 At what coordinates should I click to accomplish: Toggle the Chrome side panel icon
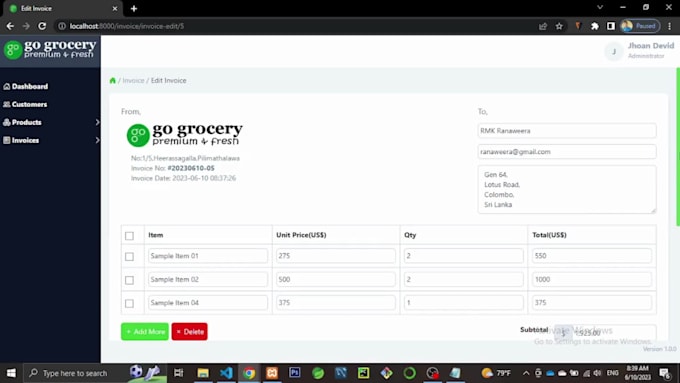tap(611, 26)
